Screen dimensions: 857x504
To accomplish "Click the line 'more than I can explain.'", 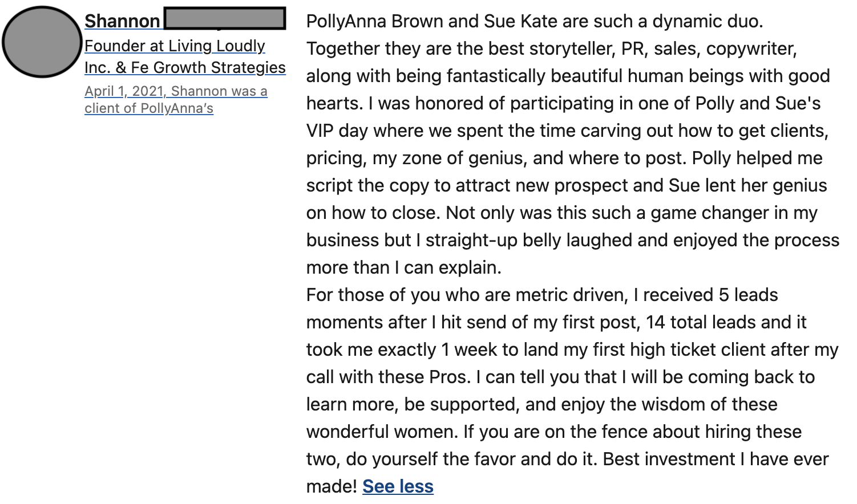I will tap(404, 267).
